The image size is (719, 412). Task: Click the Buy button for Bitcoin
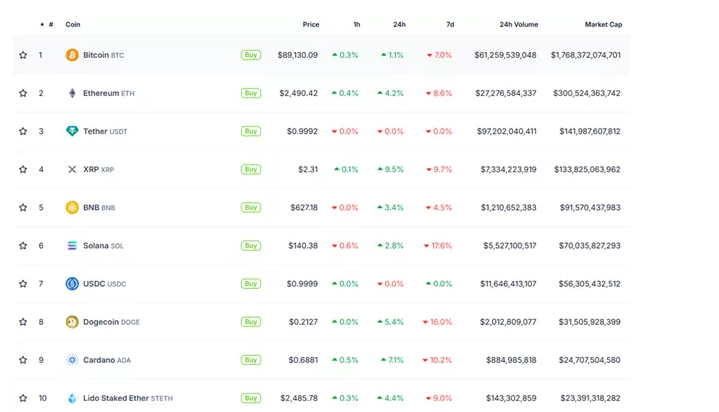click(x=251, y=55)
